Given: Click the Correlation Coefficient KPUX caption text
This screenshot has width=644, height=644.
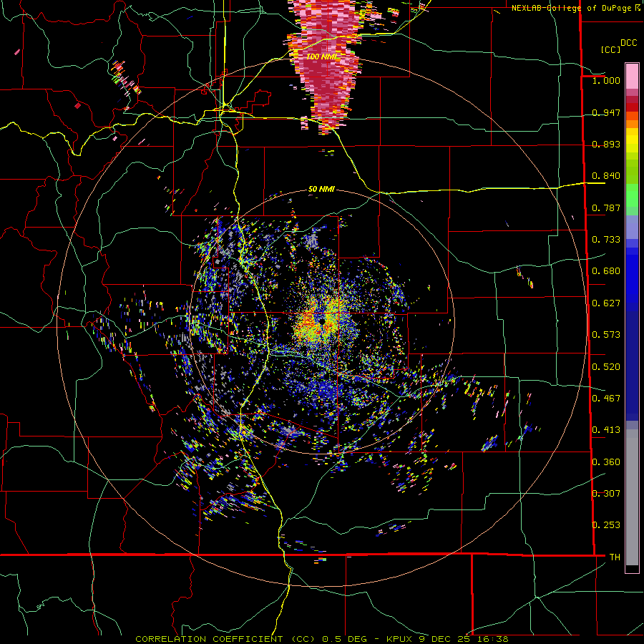Looking at the screenshot, I should (x=322, y=639).
